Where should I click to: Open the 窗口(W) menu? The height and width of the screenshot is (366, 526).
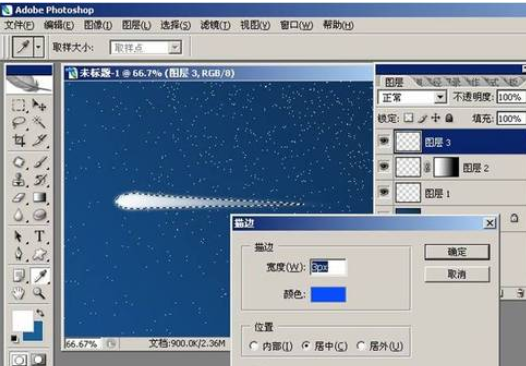pyautogui.click(x=297, y=25)
